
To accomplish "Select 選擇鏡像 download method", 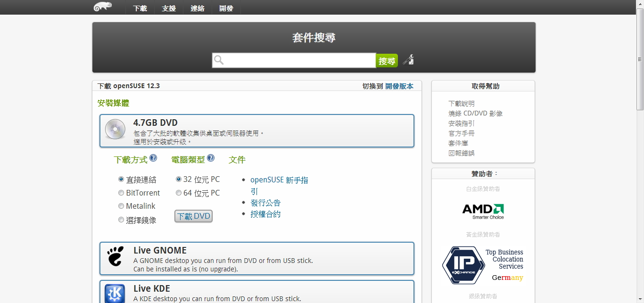I will point(121,220).
